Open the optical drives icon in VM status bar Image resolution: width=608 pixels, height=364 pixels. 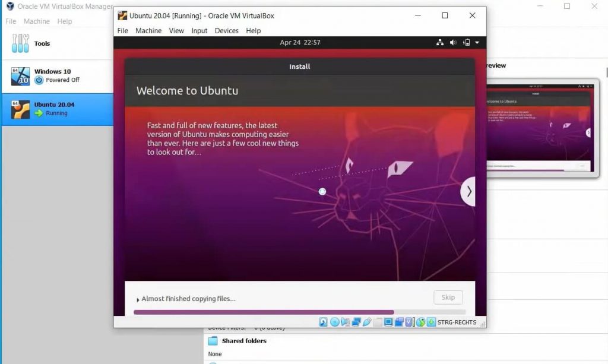point(334,322)
